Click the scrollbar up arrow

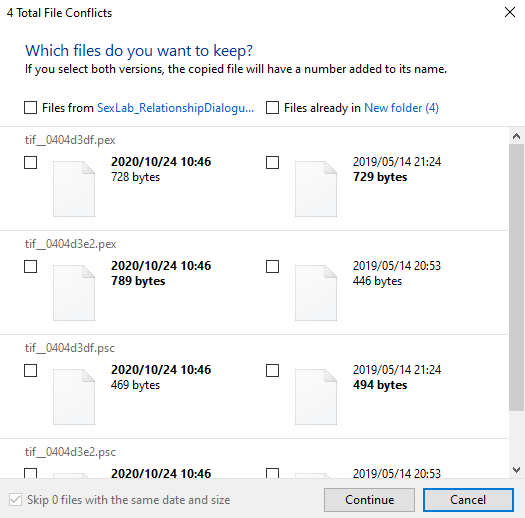pyautogui.click(x=516, y=136)
